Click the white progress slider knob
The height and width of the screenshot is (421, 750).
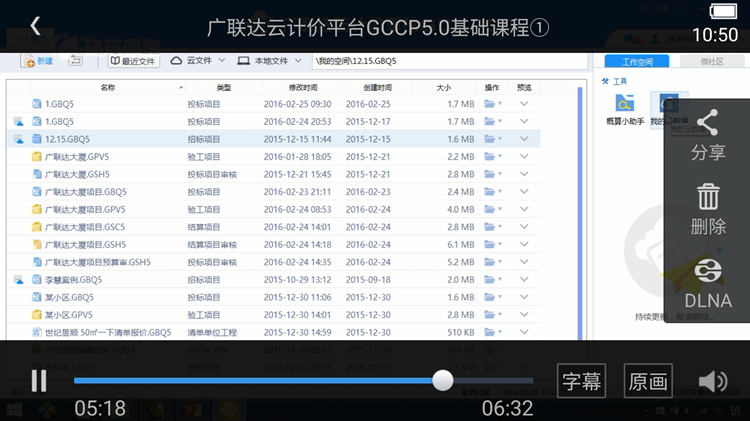(x=442, y=381)
